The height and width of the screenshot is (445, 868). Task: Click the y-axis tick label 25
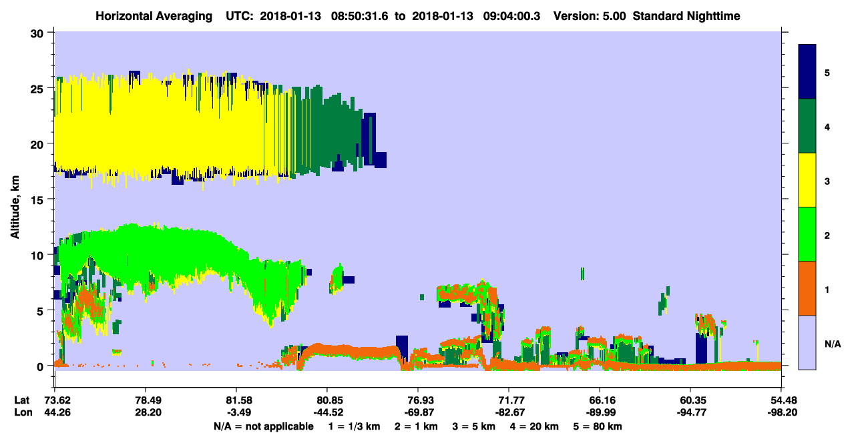(38, 89)
